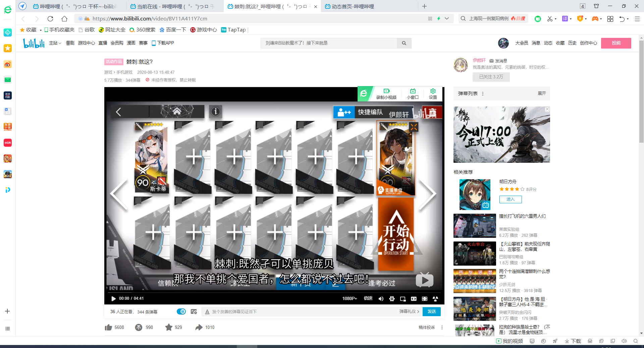Open the 番剧 navigation item
Image resolution: width=644 pixels, height=348 pixels.
[x=70, y=43]
